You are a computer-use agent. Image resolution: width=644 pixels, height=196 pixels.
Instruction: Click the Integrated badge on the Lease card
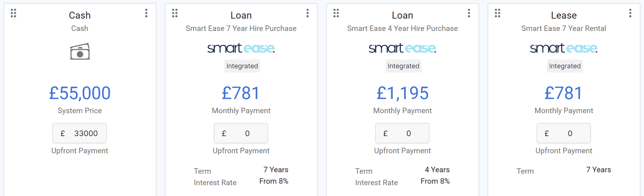click(565, 66)
